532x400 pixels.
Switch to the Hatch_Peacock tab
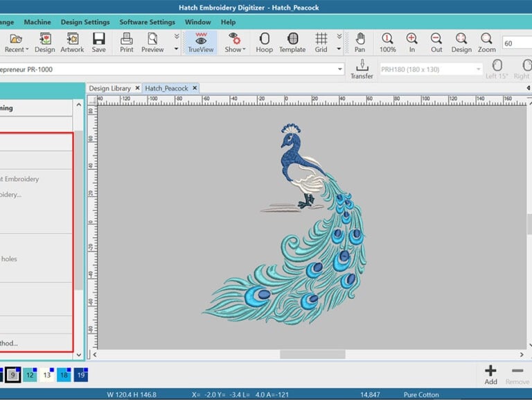(x=166, y=88)
